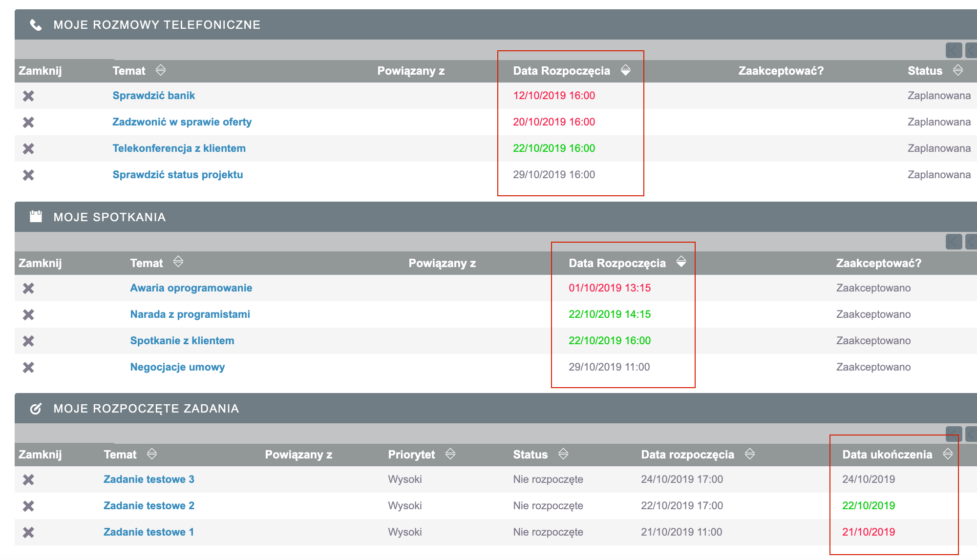Click Zaakceptować? header in phone calls table
This screenshot has width=977, height=560.
(x=781, y=71)
